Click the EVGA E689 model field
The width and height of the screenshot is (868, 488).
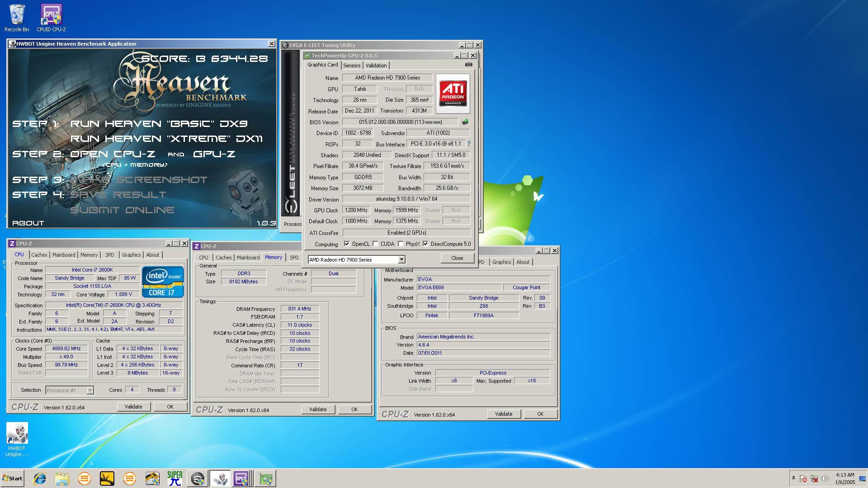tap(459, 287)
